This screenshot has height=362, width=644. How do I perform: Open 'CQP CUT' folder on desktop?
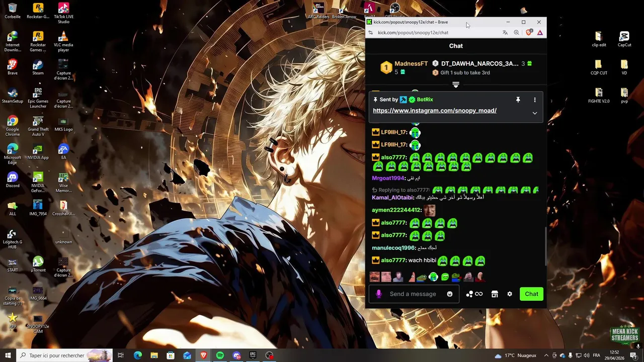click(x=599, y=67)
